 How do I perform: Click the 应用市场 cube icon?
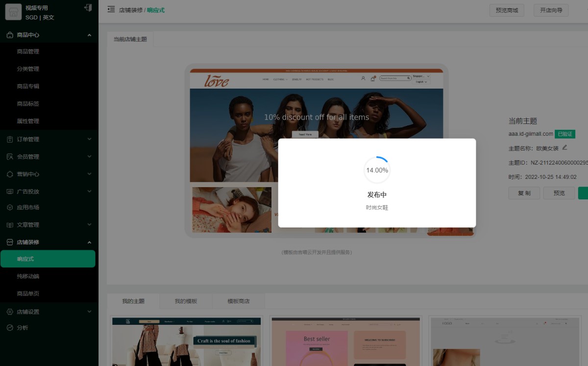click(x=10, y=207)
